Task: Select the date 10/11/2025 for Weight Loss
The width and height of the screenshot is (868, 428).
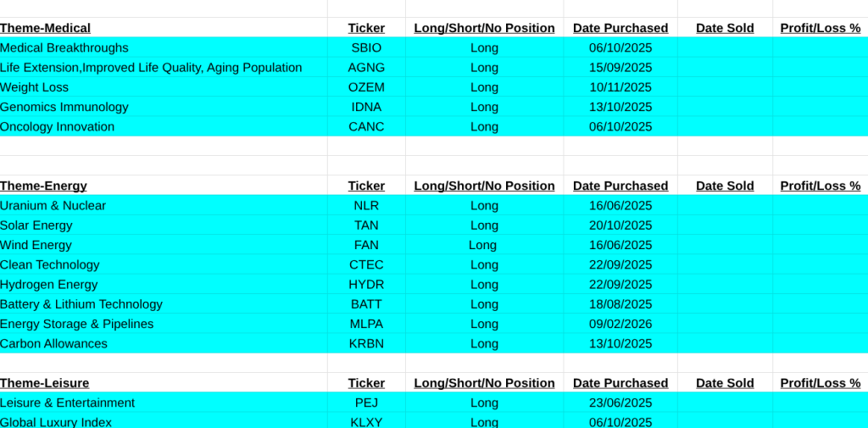Action: 620,87
